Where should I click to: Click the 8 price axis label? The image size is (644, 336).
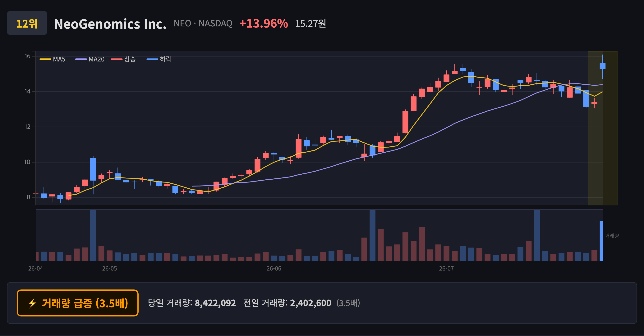click(x=29, y=197)
